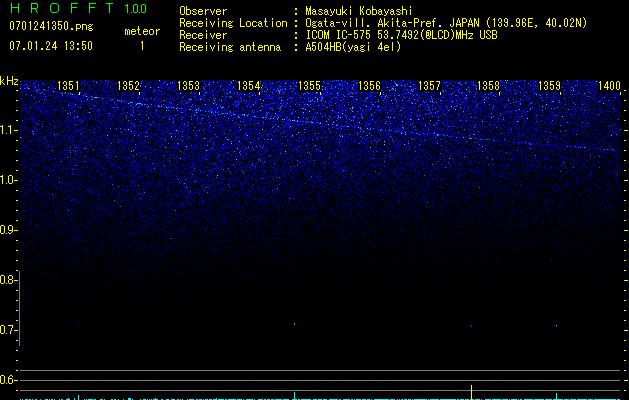The image size is (629, 400).
Task: Click the 1400 time marker
Action: pyautogui.click(x=609, y=86)
